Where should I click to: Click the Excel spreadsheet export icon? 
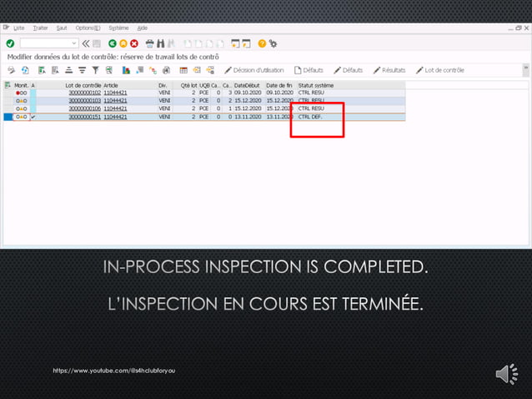click(x=109, y=70)
